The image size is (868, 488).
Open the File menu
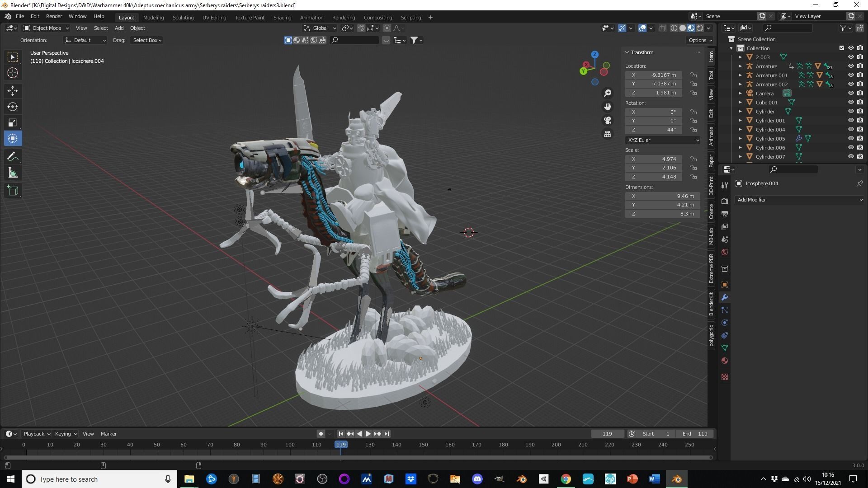point(20,16)
